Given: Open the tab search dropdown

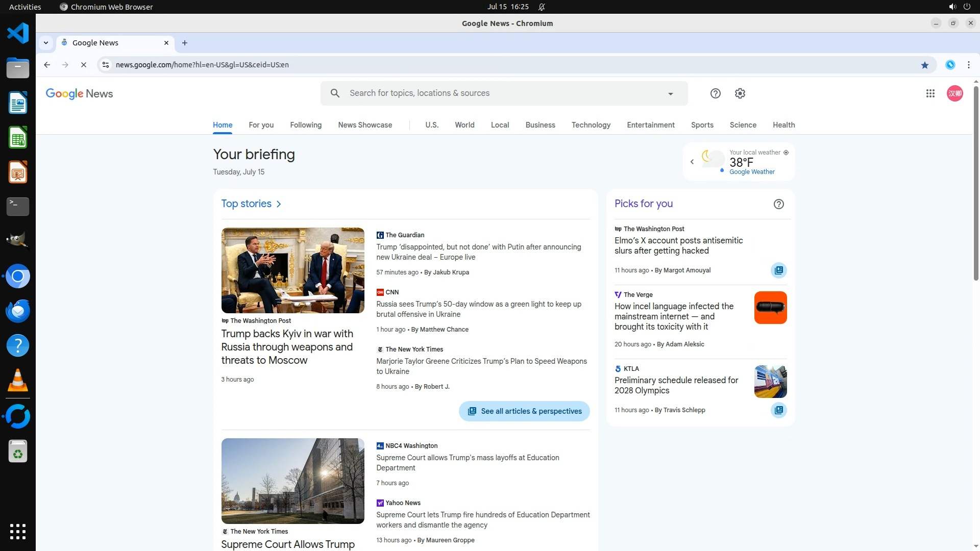Looking at the screenshot, I should [46, 43].
